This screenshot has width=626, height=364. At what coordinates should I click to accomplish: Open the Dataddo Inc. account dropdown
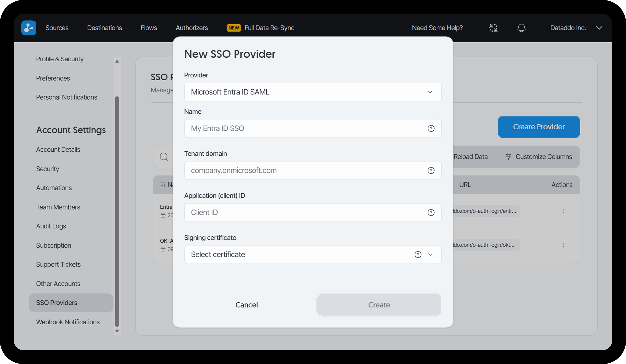[x=599, y=28]
